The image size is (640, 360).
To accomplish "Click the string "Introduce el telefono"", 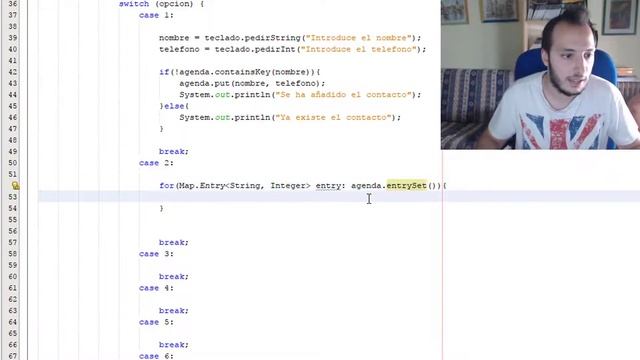I will coord(358,49).
